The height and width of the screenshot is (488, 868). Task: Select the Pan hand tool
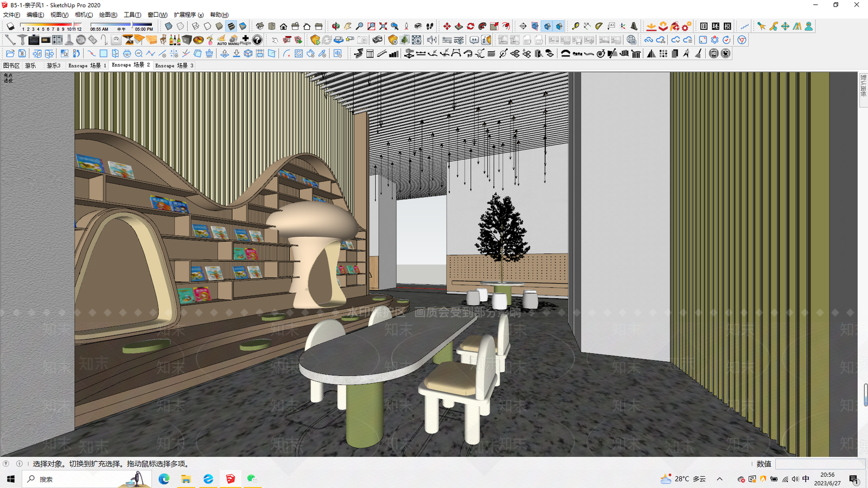pos(348,26)
